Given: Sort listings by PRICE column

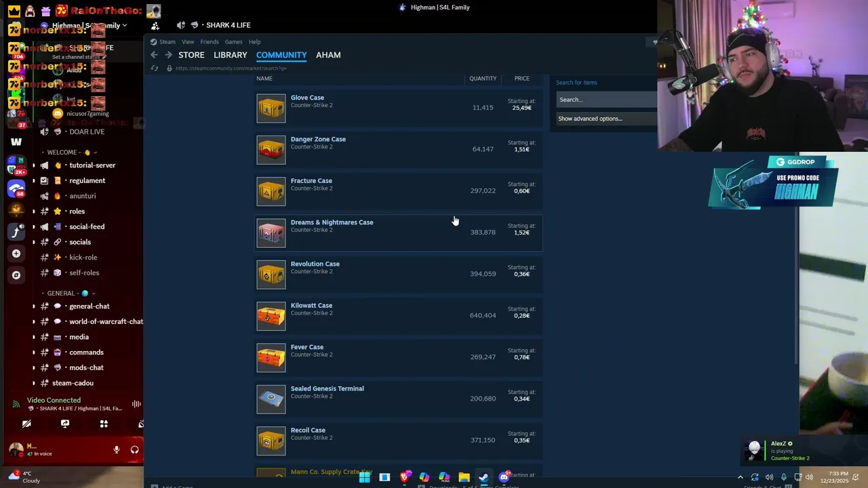Looking at the screenshot, I should [x=521, y=79].
